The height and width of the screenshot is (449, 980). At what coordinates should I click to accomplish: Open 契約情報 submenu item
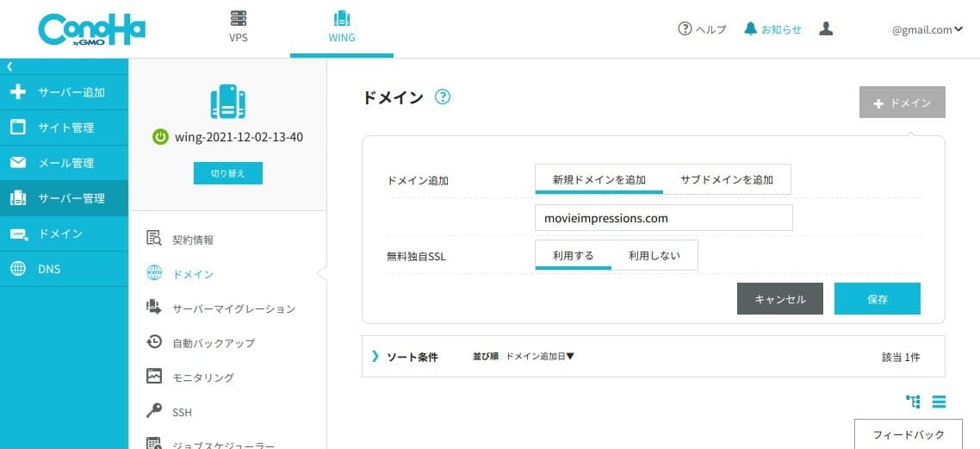[193, 240]
